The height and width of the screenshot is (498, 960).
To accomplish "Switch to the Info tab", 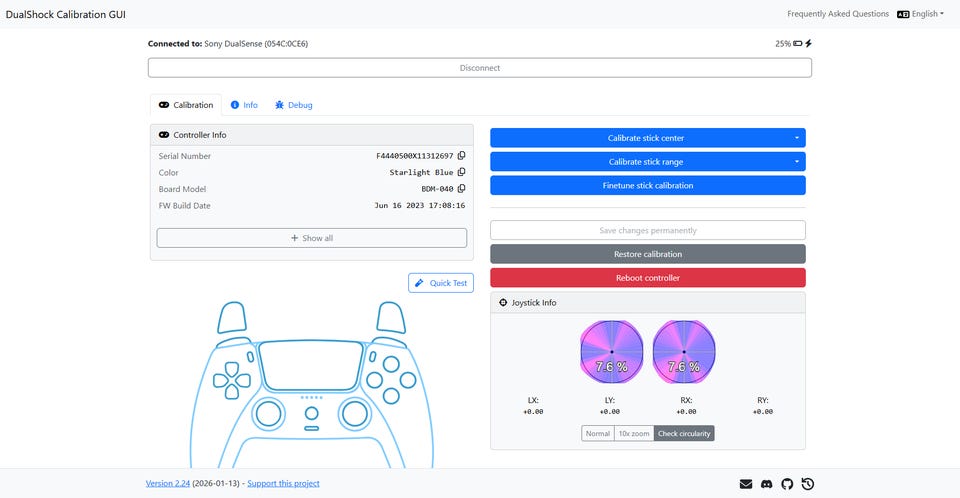I will pyautogui.click(x=244, y=105).
